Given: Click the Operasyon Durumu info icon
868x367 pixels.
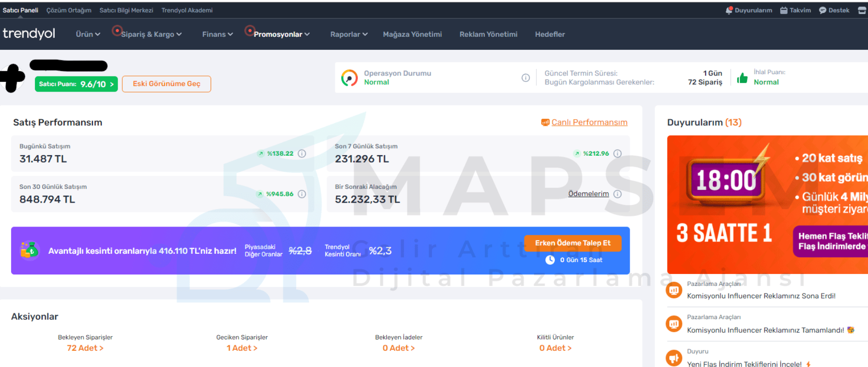Looking at the screenshot, I should click(525, 78).
